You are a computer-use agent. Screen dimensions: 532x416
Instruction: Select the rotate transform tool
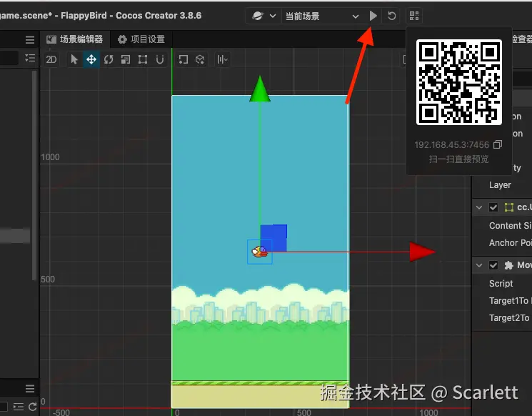(109, 59)
